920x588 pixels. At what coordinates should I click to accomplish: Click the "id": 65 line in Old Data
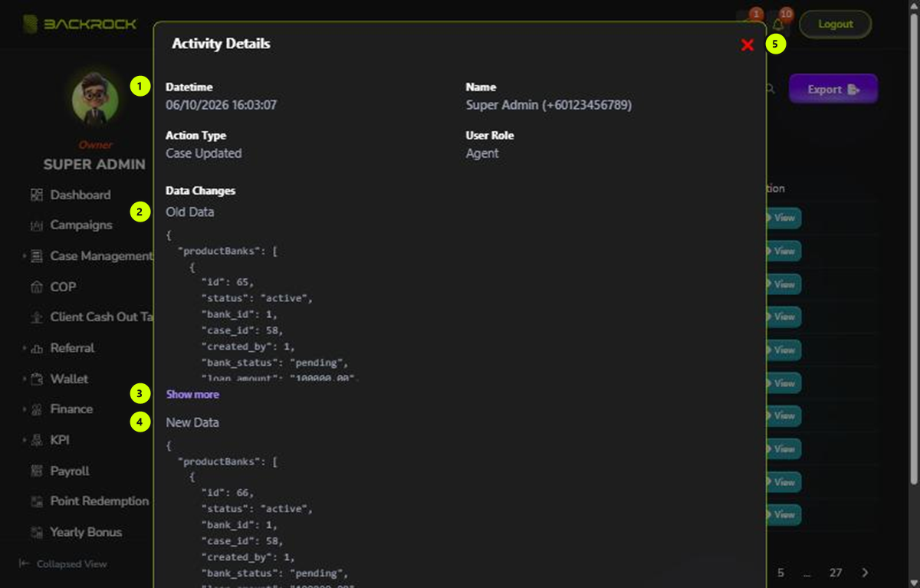228,282
